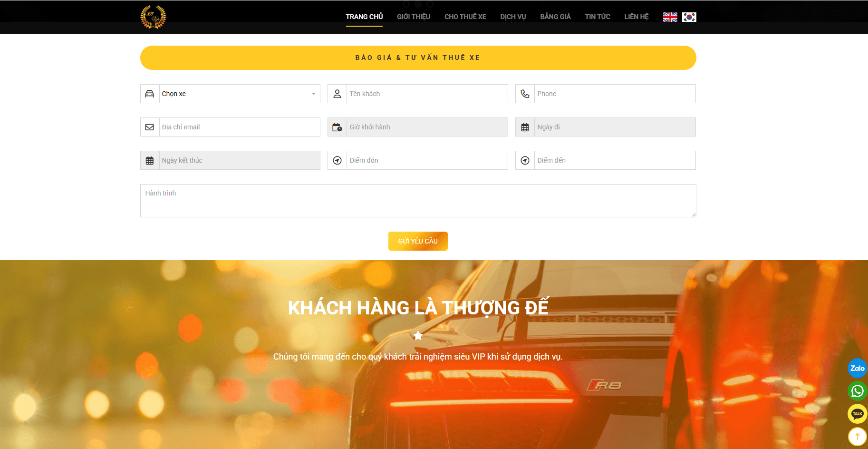
Task: Focus the Tên khách input field
Action: [427, 94]
